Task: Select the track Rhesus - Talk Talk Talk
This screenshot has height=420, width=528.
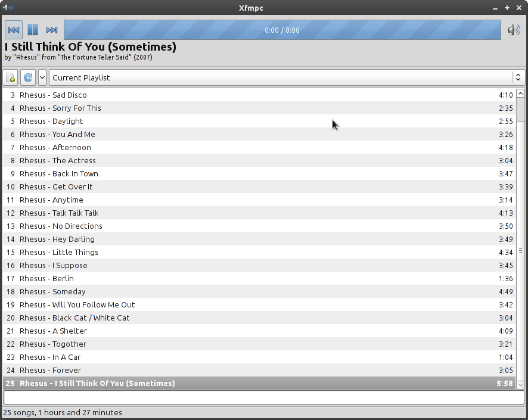Action: coord(75,213)
